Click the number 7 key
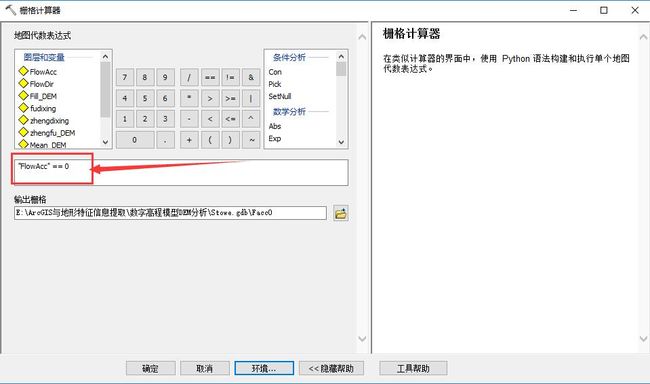650x384 pixels. coord(125,77)
